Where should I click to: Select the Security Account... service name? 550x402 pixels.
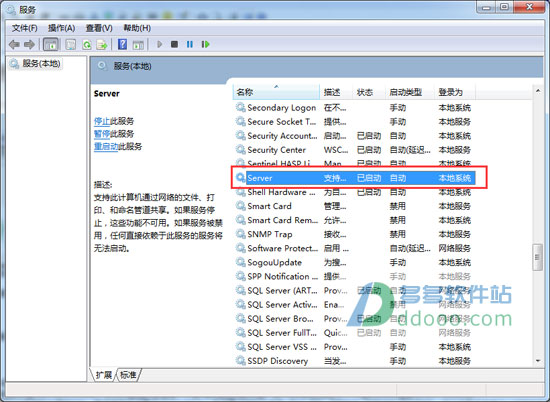[x=282, y=136]
